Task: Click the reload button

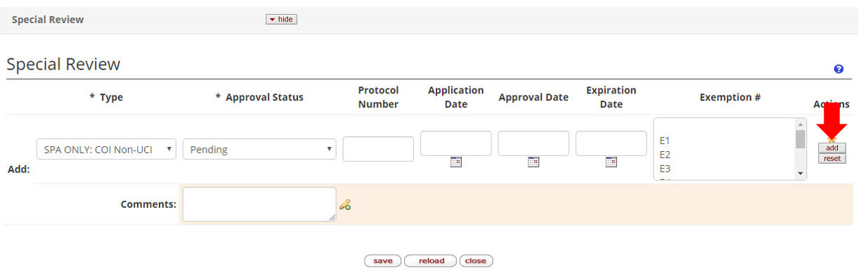Action: (x=431, y=261)
